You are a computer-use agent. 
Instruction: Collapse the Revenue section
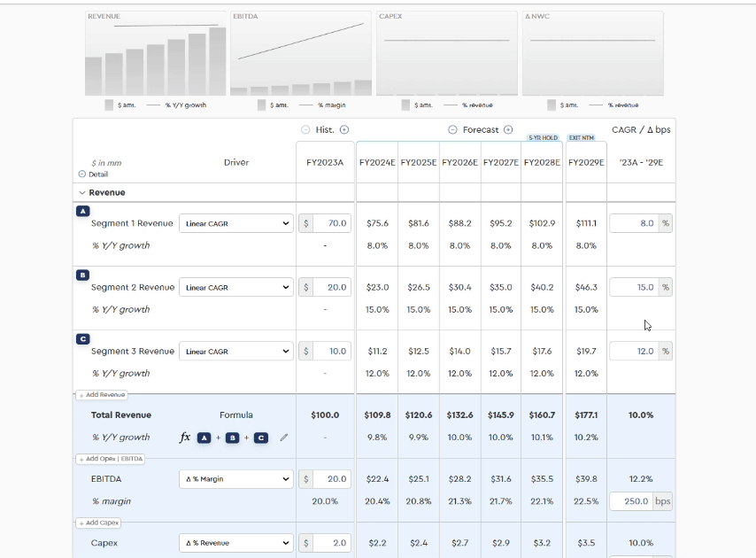pos(82,192)
